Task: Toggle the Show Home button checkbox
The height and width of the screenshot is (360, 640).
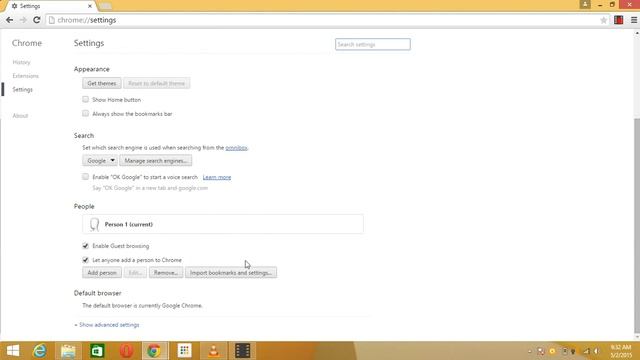Action: pos(85,99)
